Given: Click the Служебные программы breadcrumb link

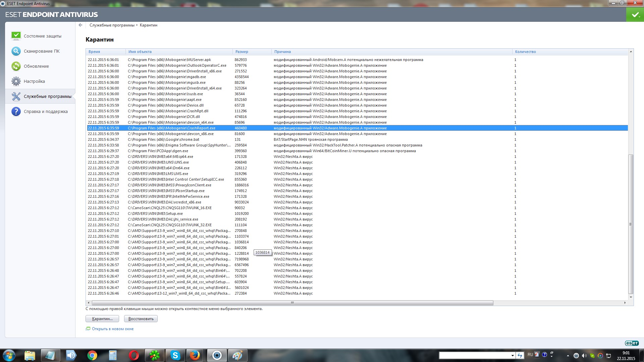Looking at the screenshot, I should (x=112, y=25).
